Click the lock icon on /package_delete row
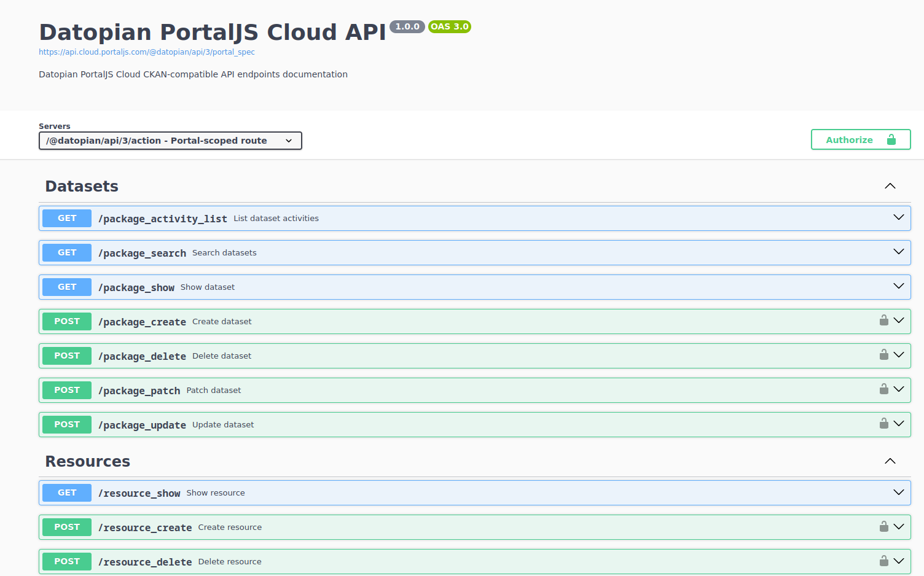The image size is (924, 576). pos(883,355)
